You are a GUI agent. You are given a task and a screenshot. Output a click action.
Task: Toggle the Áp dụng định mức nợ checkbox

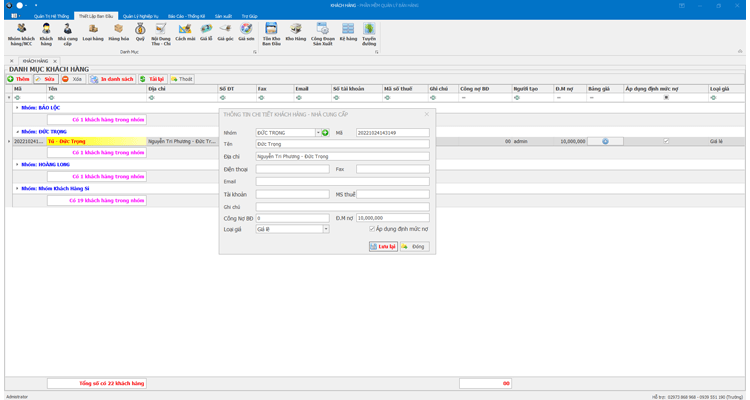(x=372, y=229)
